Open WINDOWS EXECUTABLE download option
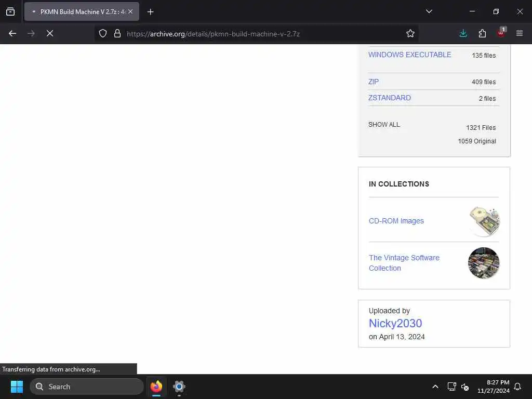This screenshot has width=532, height=399. tap(409, 55)
